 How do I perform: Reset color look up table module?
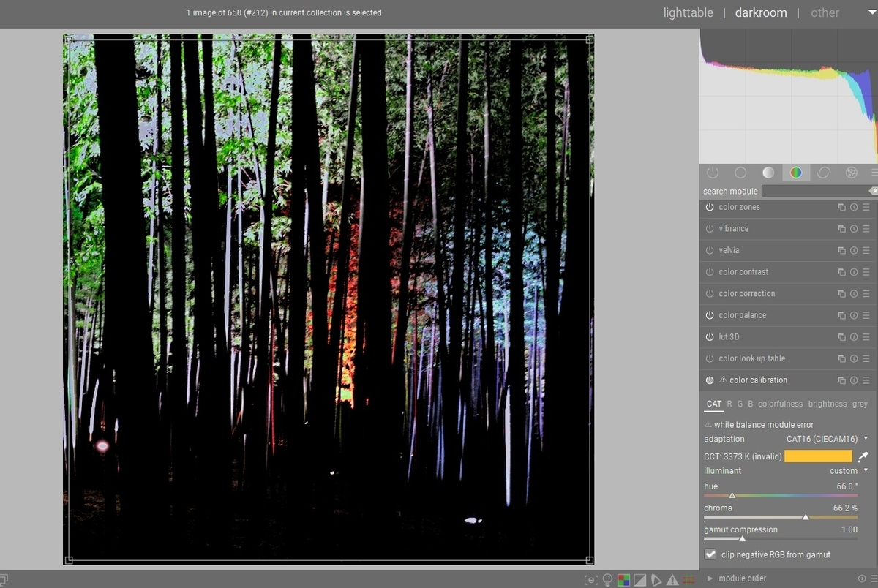854,359
